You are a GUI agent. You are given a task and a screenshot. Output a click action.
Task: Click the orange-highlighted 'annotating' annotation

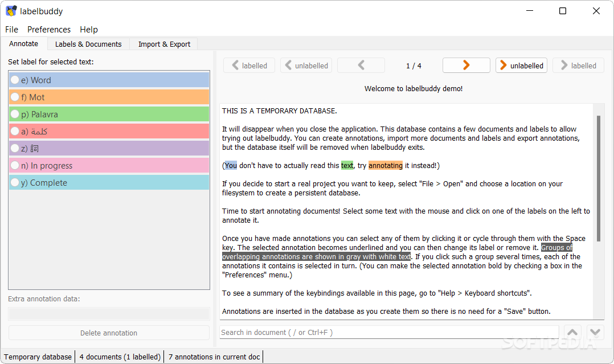click(385, 165)
